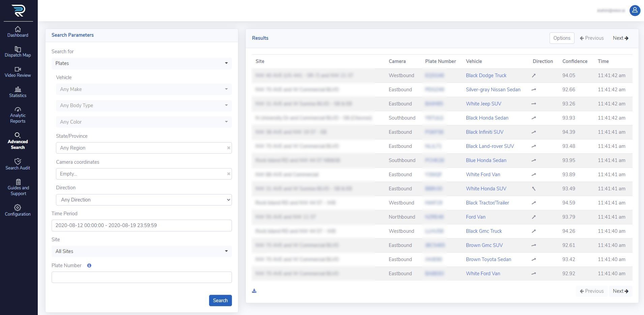The image size is (644, 315).
Task: Open the Any Direction selector
Action: 144,199
